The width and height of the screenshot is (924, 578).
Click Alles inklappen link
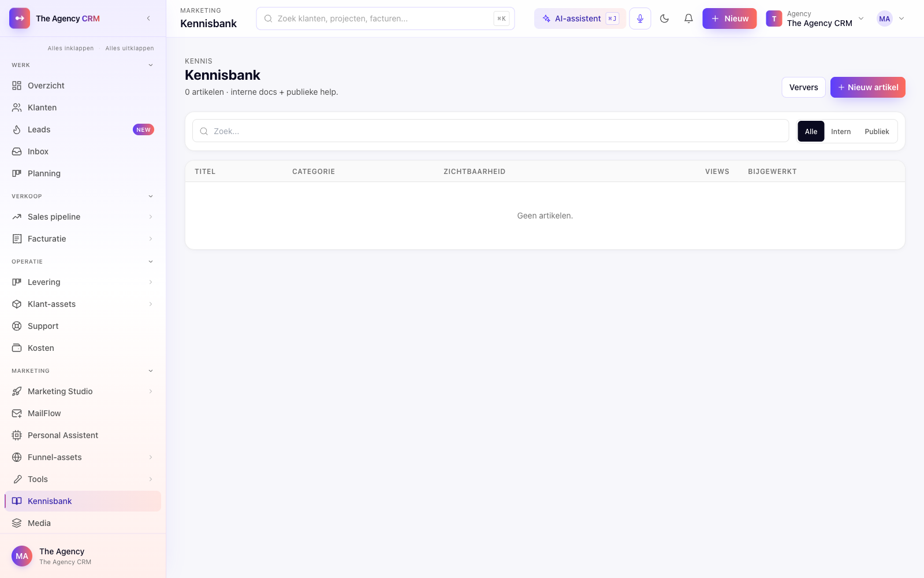[70, 49]
